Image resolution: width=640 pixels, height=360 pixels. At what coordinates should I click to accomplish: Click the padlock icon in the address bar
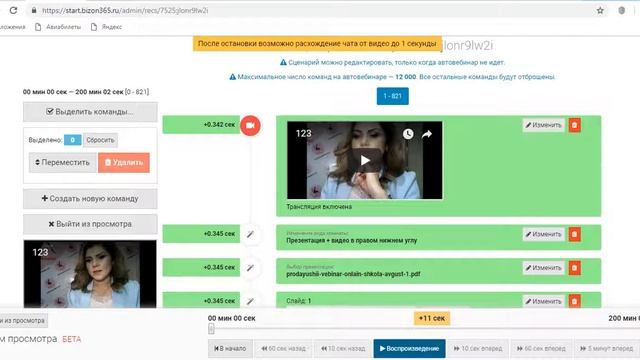34,11
